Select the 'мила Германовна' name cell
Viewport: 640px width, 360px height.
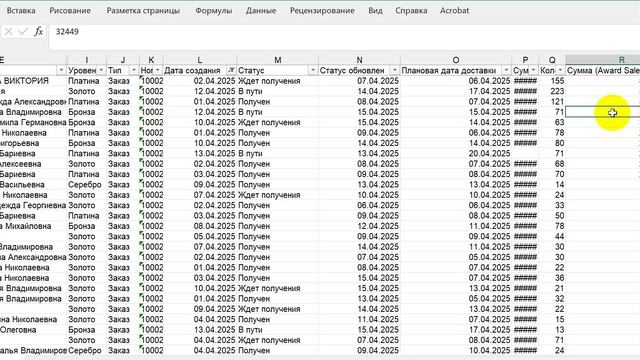pyautogui.click(x=33, y=122)
